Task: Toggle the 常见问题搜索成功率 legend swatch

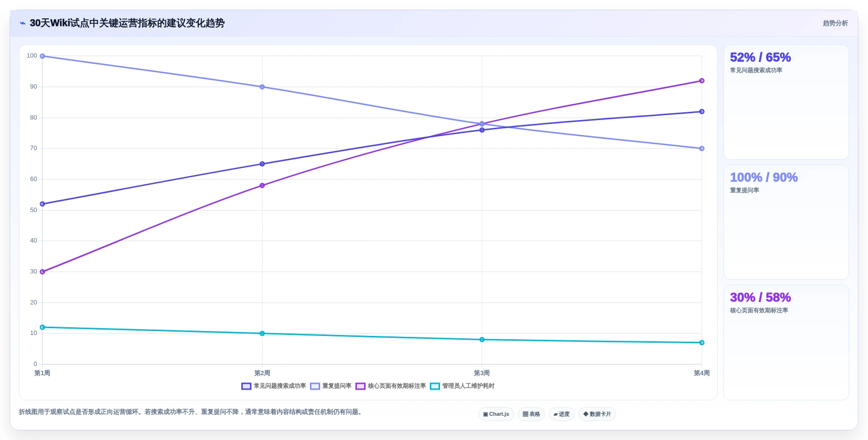Action: click(x=246, y=386)
